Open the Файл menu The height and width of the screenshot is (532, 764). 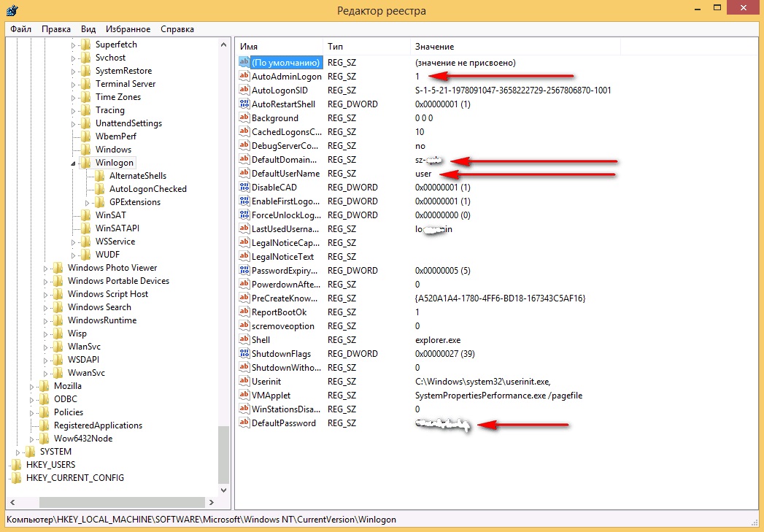21,29
